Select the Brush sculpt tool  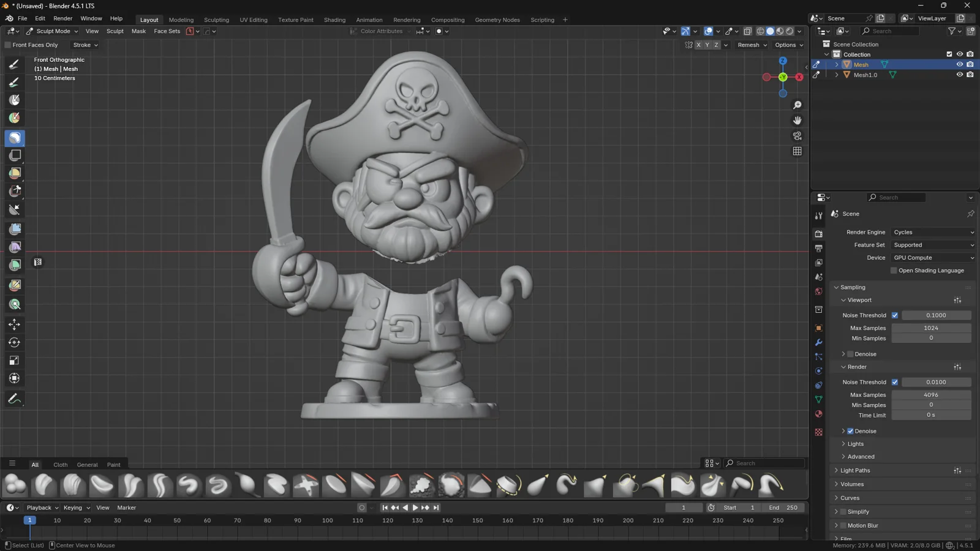[15, 64]
